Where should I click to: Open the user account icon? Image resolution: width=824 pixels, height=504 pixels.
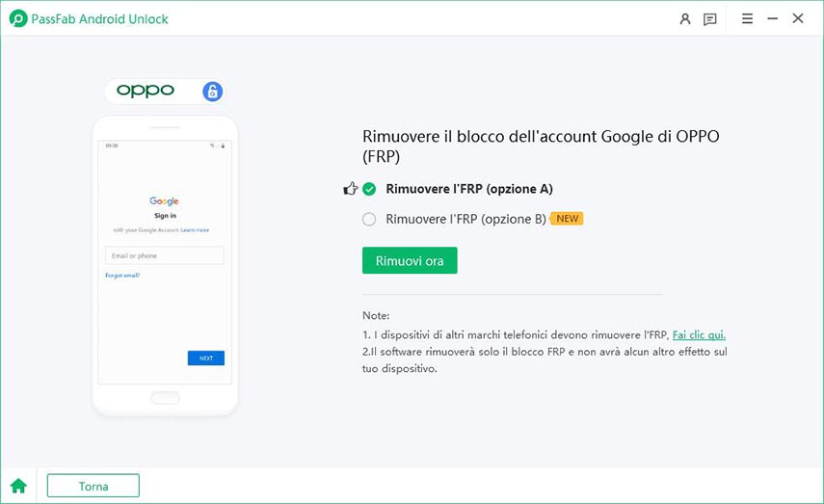pyautogui.click(x=685, y=18)
